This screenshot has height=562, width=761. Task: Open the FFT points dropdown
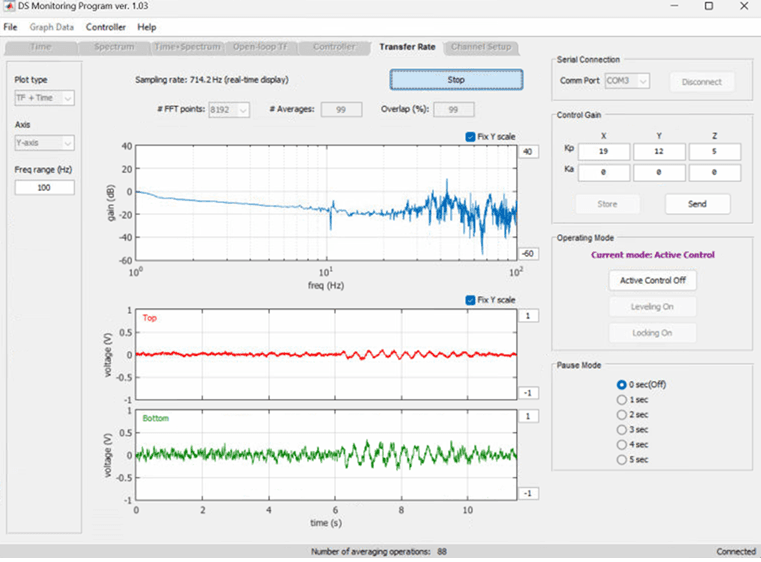tap(229, 110)
